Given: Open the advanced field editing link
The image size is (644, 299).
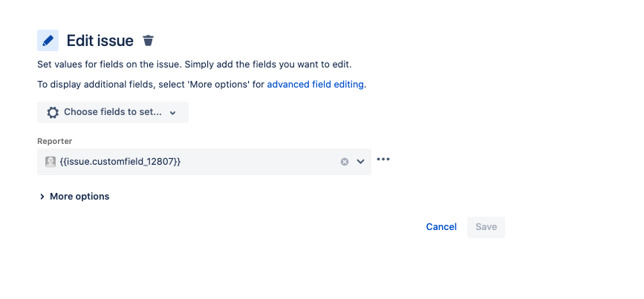Looking at the screenshot, I should [x=315, y=85].
